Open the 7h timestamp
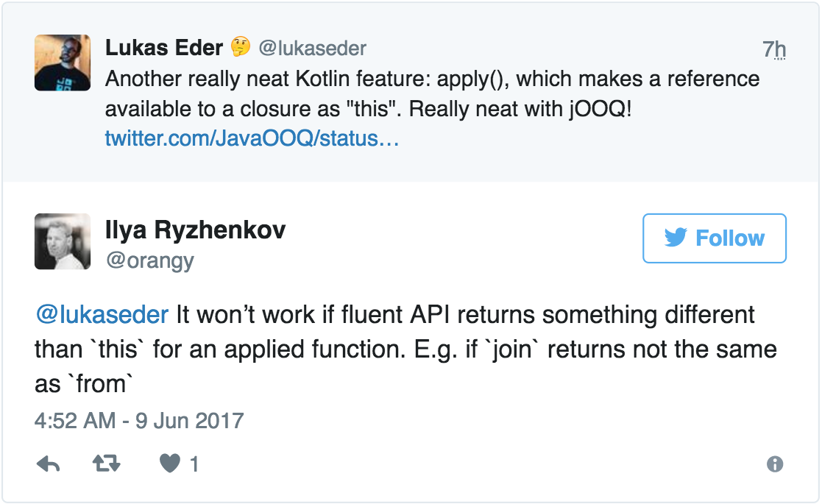 pyautogui.click(x=774, y=49)
